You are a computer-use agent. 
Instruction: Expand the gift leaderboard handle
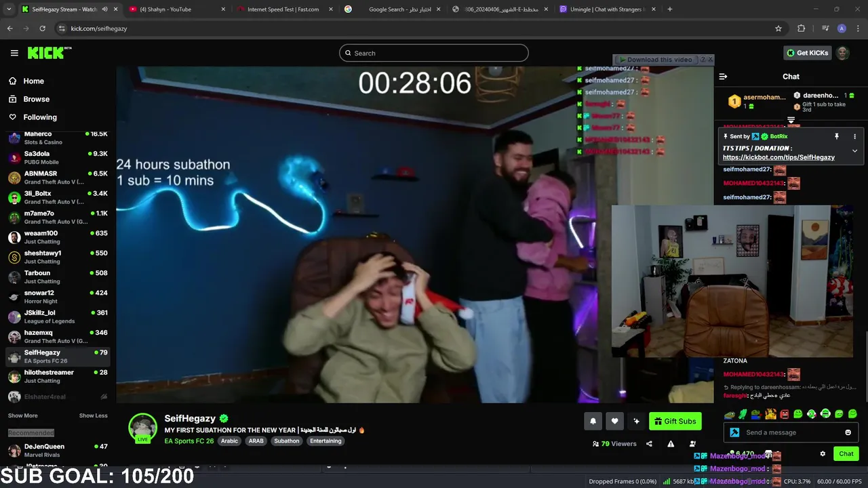(791, 120)
